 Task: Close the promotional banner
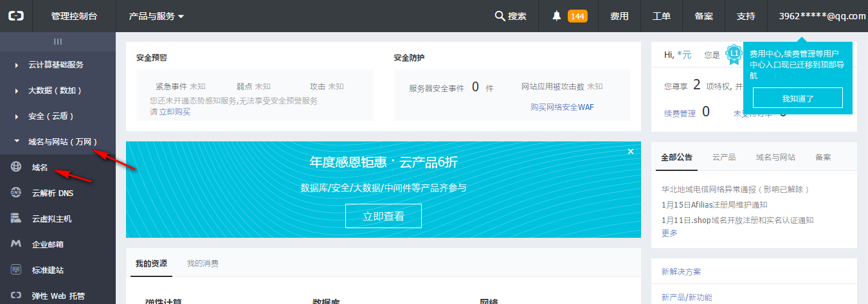point(631,151)
